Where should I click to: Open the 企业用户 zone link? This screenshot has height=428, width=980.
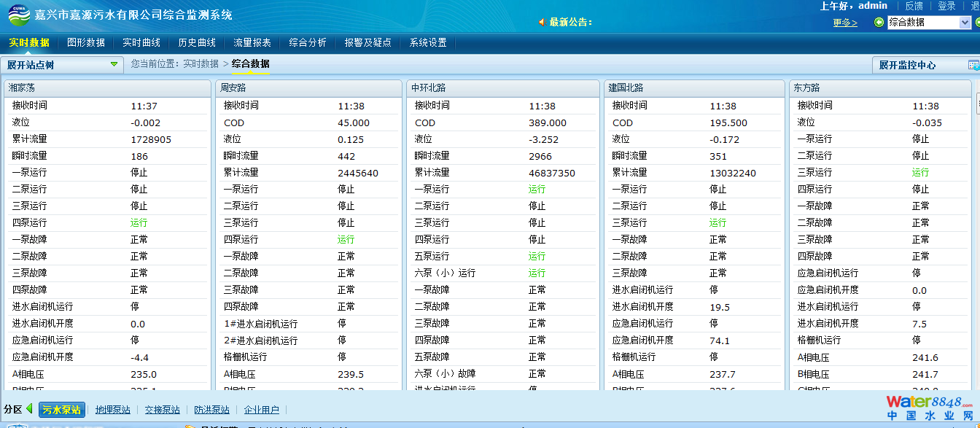261,410
